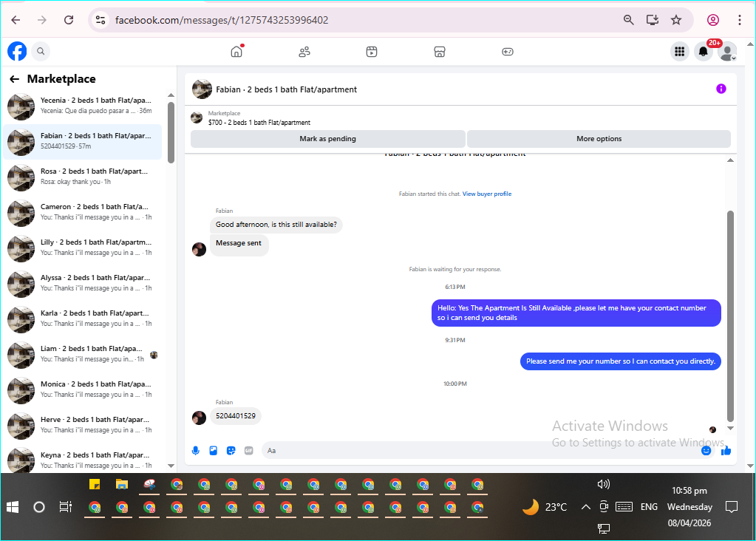756x541 pixels.
Task: Open Keyna's conversation
Action: click(83, 460)
